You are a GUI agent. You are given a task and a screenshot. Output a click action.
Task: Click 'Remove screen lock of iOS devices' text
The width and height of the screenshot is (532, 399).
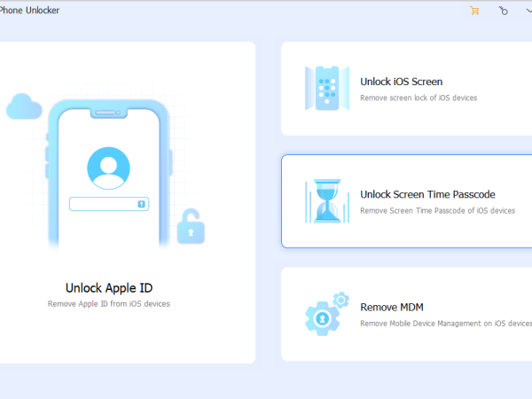419,98
